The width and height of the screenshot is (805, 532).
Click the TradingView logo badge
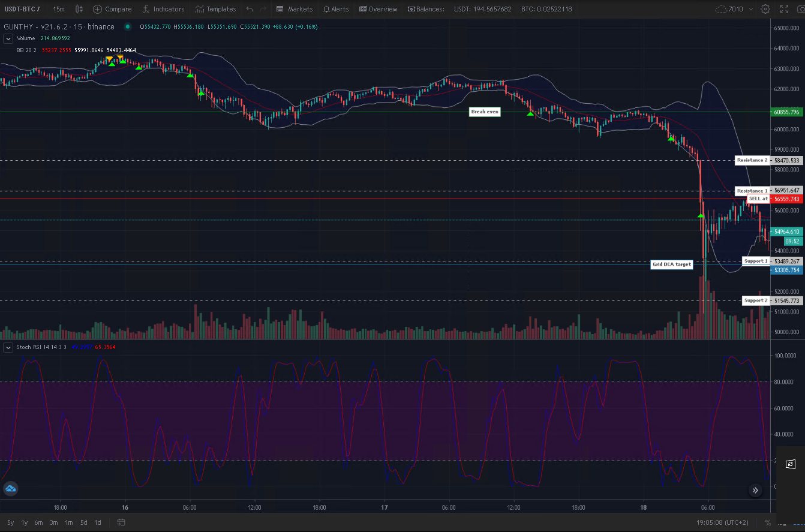tap(10, 488)
